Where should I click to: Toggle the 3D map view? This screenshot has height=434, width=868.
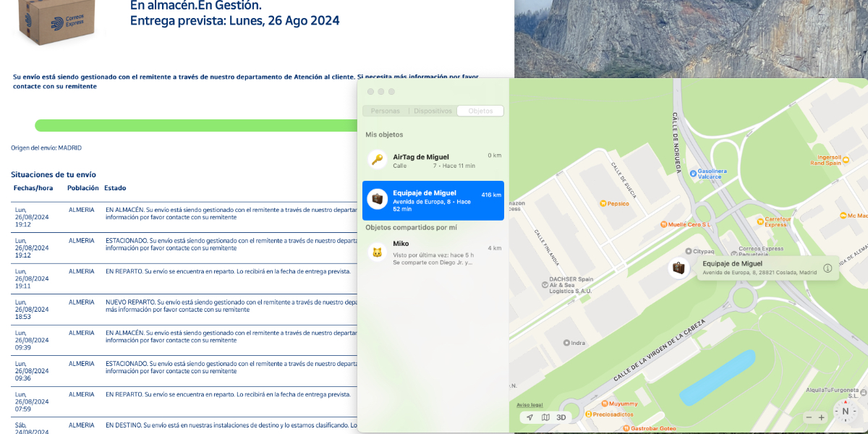click(x=561, y=417)
